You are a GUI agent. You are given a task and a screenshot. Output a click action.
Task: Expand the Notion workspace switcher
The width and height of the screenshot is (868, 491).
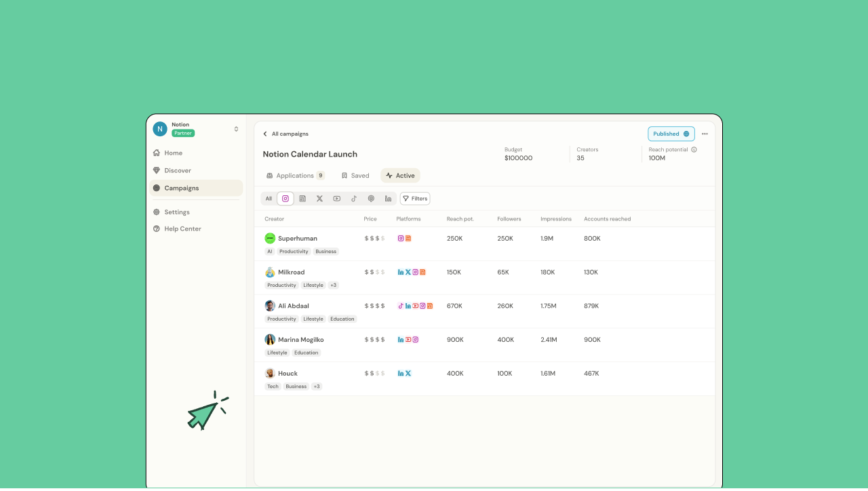pos(236,129)
